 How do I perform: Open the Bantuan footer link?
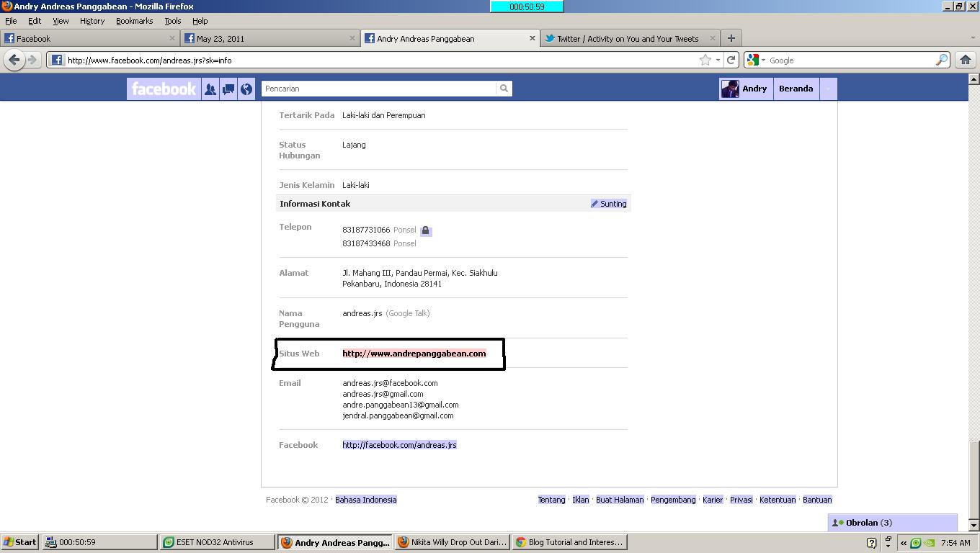point(817,500)
